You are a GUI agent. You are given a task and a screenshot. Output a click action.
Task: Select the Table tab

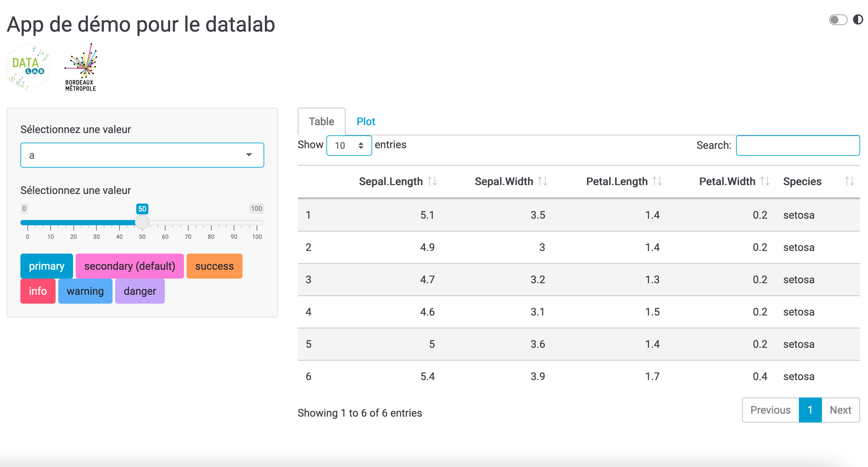(321, 122)
